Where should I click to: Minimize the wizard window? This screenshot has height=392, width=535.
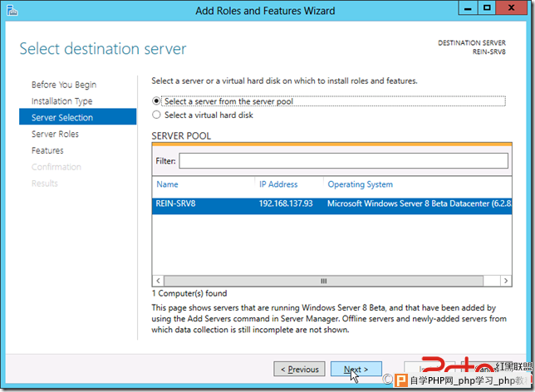tap(468, 7)
